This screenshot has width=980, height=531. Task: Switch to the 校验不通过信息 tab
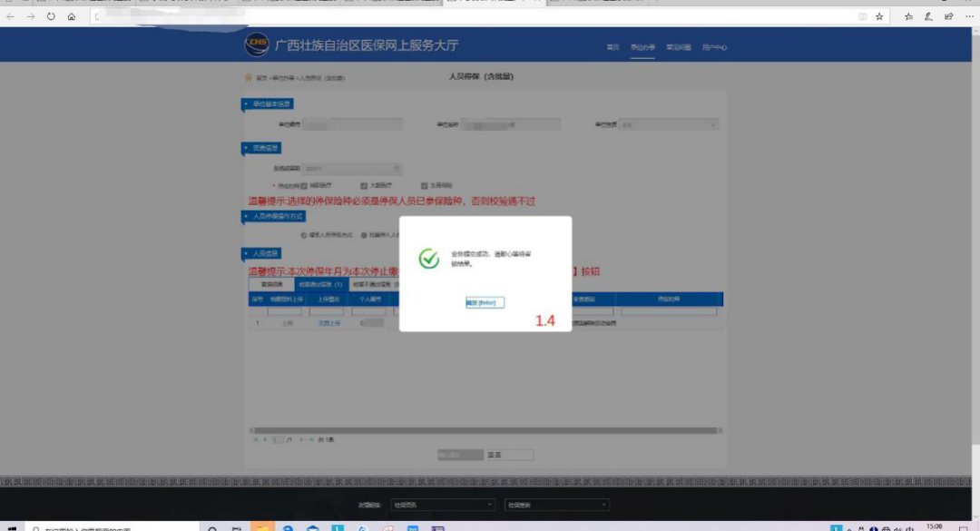[x=374, y=285]
